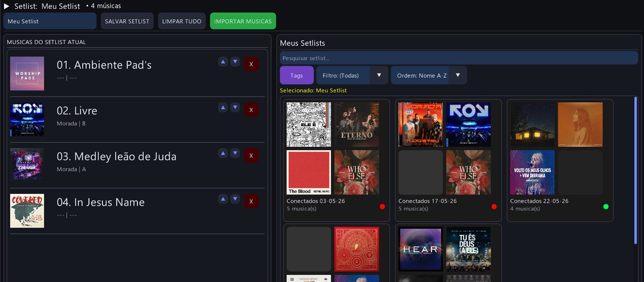The image size is (644, 282).
Task: Click red status dot on Conectados 17-05-26
Action: 494,207
